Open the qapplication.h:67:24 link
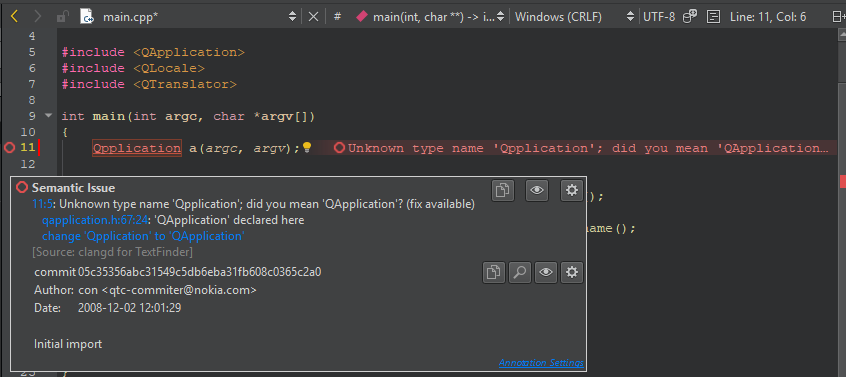 pos(95,220)
